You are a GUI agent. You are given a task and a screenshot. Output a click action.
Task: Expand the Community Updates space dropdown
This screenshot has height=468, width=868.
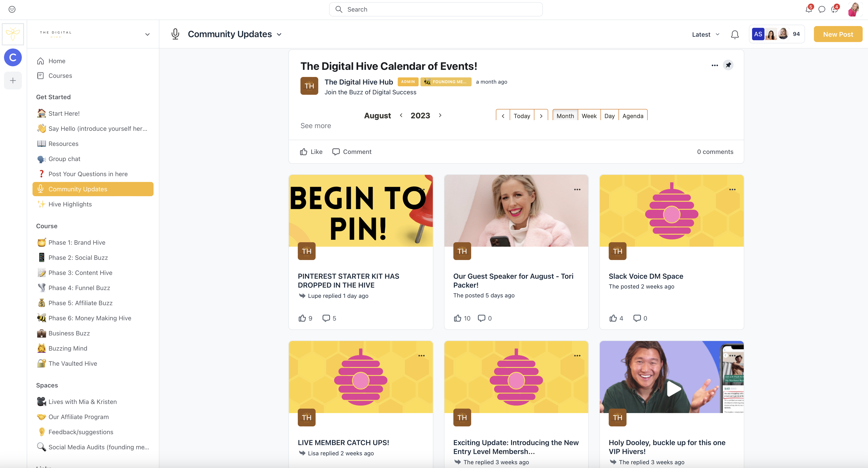coord(279,34)
